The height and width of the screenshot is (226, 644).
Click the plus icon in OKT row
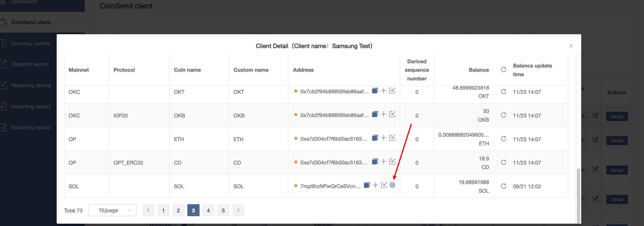384,90
